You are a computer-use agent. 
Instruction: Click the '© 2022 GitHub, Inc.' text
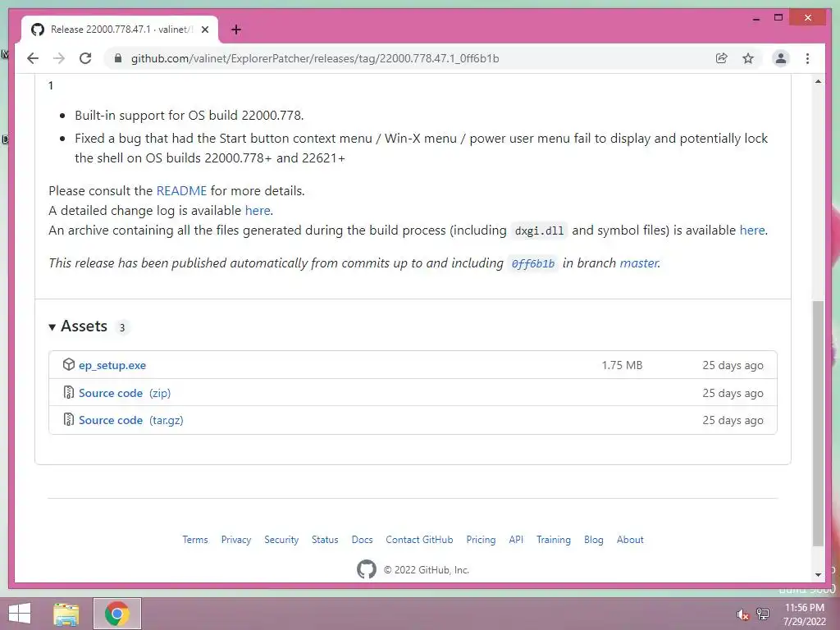[x=427, y=570]
